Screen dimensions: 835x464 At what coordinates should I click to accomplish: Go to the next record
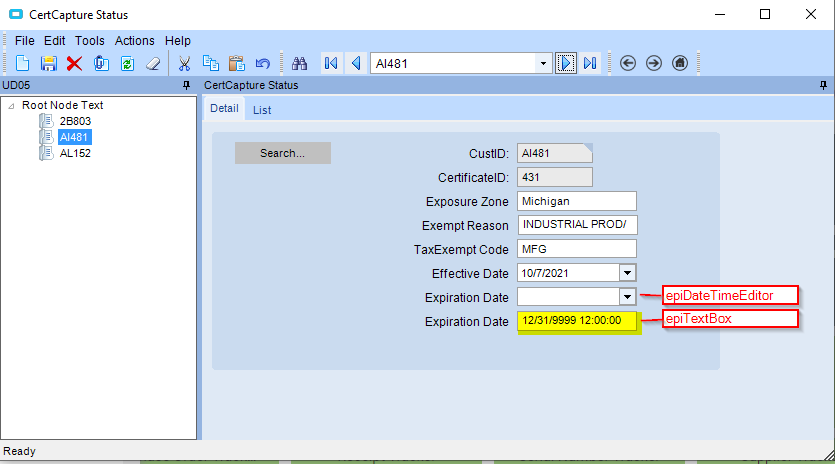(x=566, y=63)
